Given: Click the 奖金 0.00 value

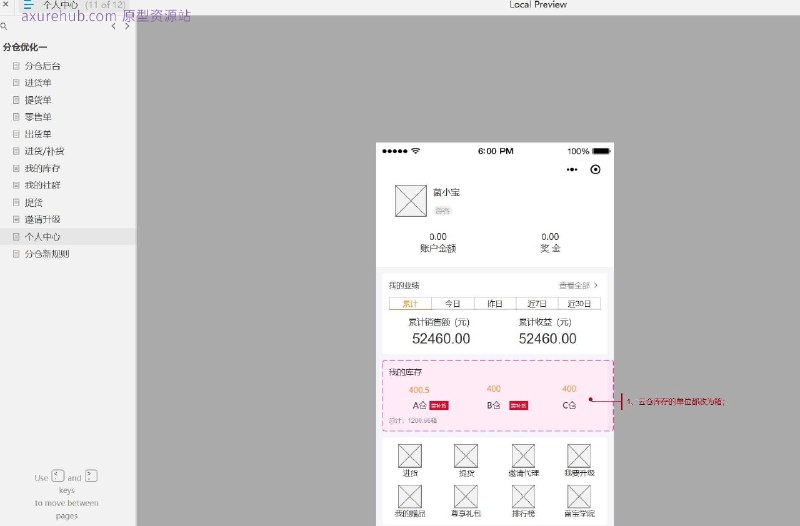Looking at the screenshot, I should (x=550, y=237).
